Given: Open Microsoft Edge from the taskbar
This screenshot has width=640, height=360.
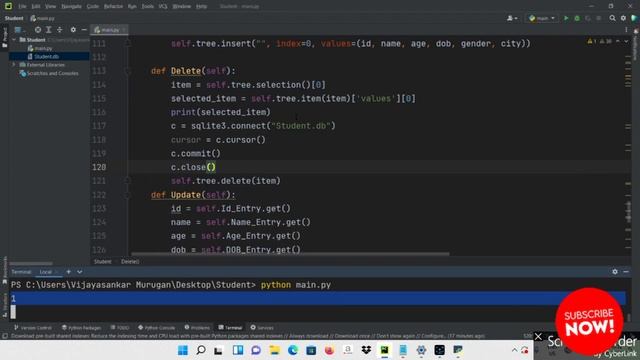Looking at the screenshot, I should (x=293, y=350).
